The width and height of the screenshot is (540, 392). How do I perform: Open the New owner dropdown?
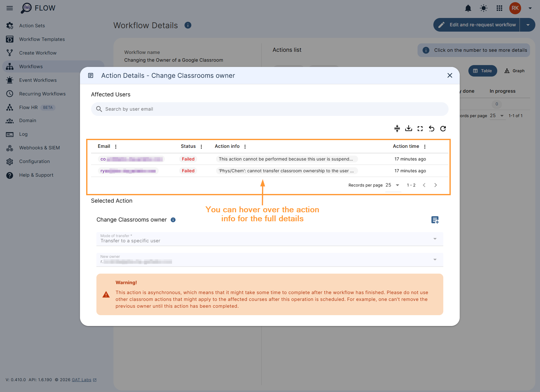435,259
